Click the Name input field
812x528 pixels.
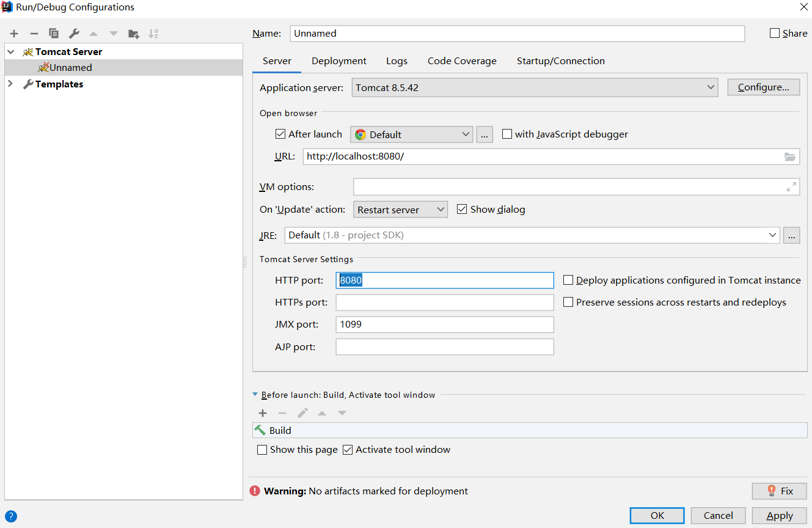pyautogui.click(x=517, y=34)
